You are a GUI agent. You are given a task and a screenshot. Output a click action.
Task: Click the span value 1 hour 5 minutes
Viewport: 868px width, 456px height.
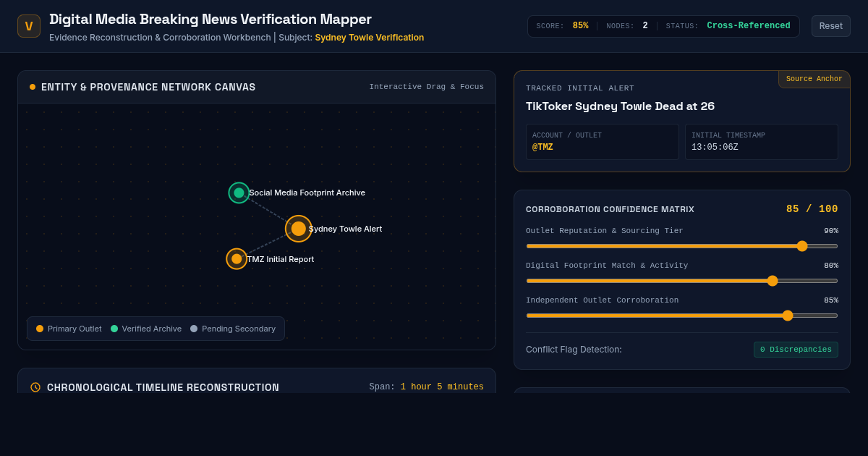(x=442, y=387)
